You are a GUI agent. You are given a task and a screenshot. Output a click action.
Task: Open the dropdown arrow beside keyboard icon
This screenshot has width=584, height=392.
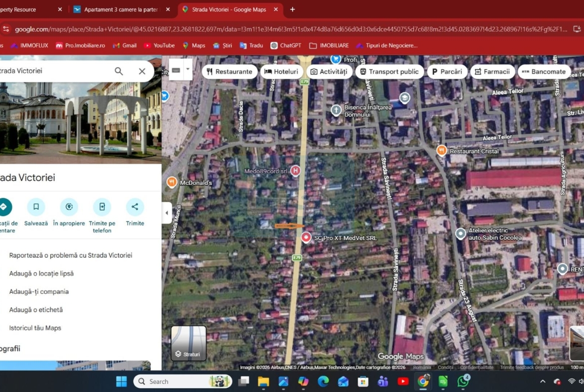[188, 70]
